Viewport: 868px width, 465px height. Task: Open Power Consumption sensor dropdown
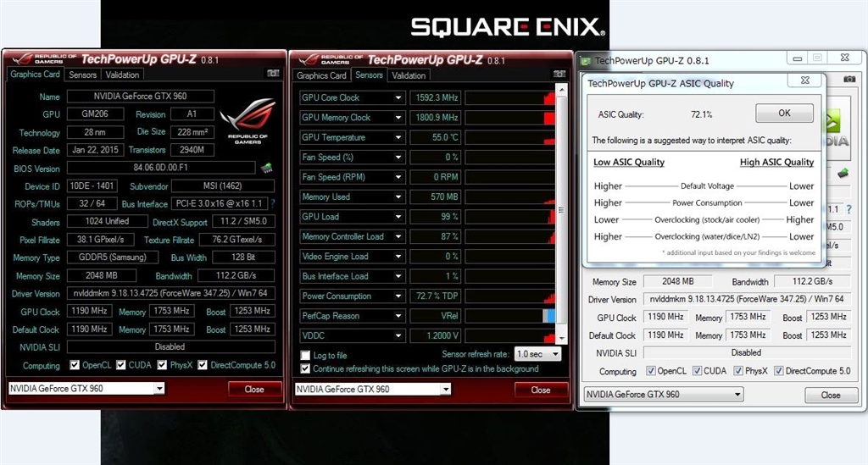(398, 296)
